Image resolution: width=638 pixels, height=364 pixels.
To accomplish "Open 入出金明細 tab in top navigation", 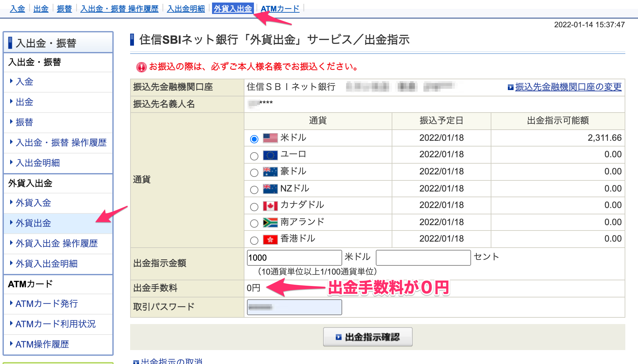I will pyautogui.click(x=186, y=9).
